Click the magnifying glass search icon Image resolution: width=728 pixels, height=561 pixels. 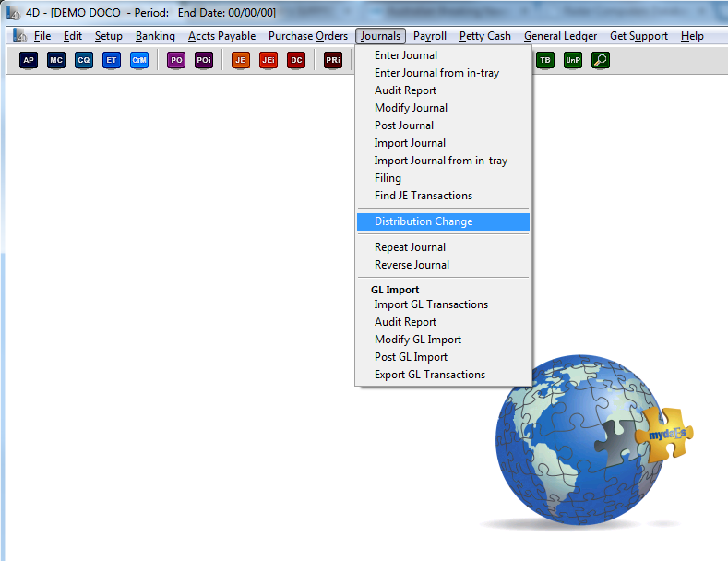pyautogui.click(x=601, y=60)
